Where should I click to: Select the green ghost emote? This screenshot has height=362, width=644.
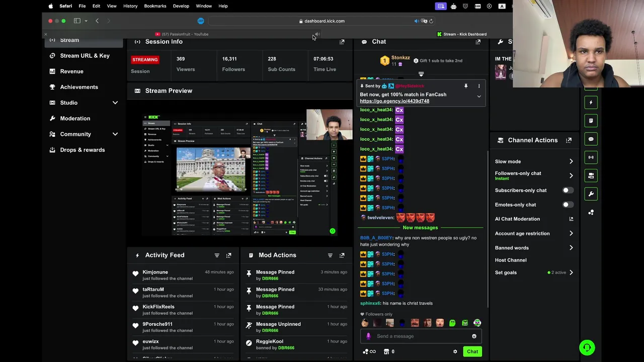click(452, 323)
